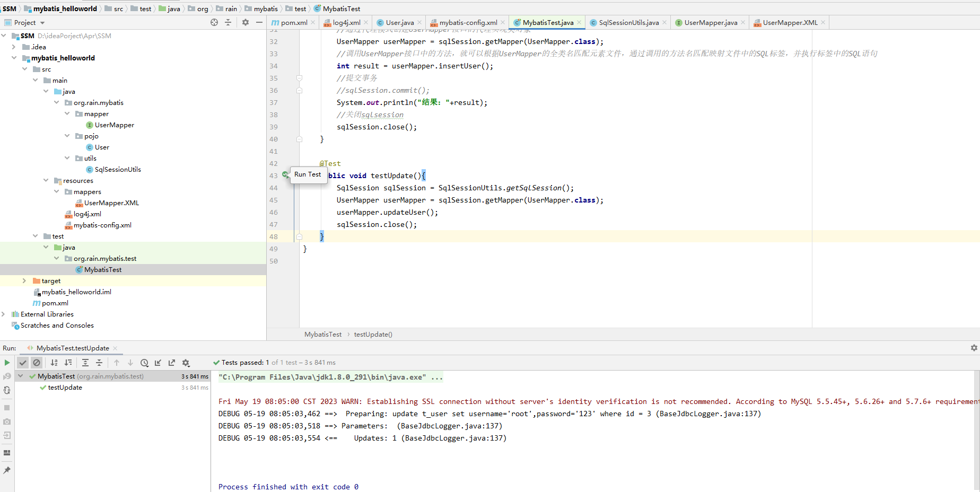This screenshot has width=980, height=492.
Task: Click the stop process square icon
Action: (x=7, y=408)
